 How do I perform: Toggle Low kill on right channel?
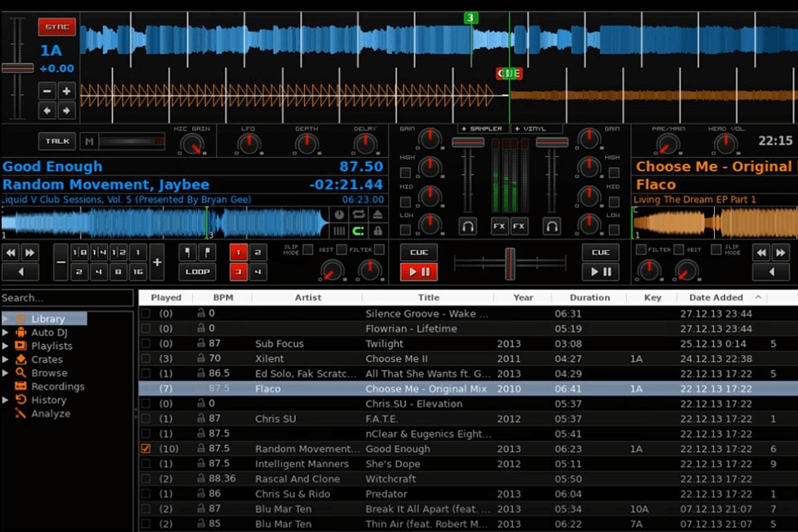614,230
